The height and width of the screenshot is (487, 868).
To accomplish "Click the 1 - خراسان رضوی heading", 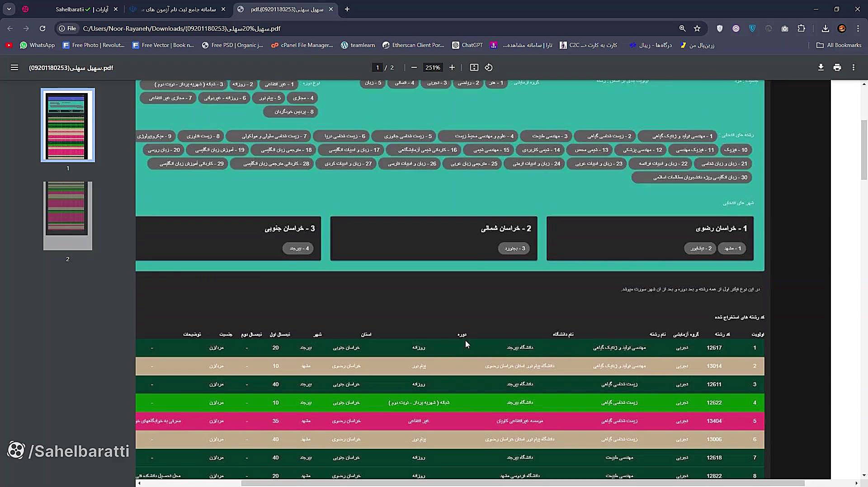I will pos(722,229).
